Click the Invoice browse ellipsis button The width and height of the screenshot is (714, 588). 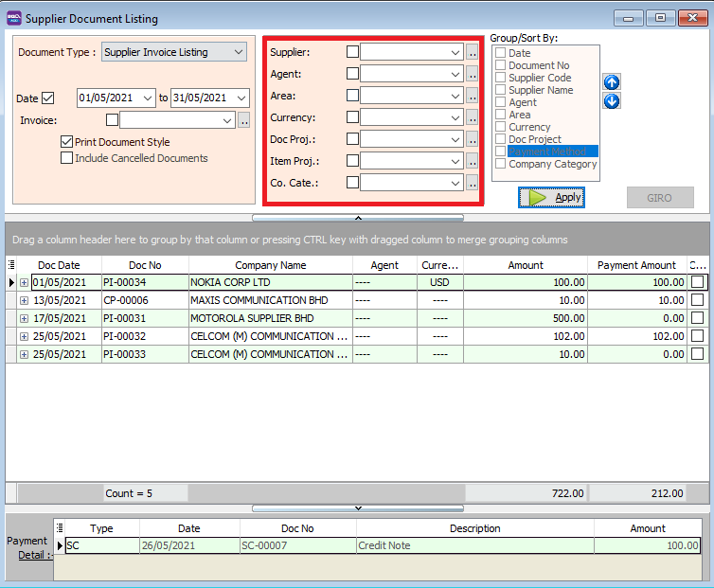(x=243, y=120)
